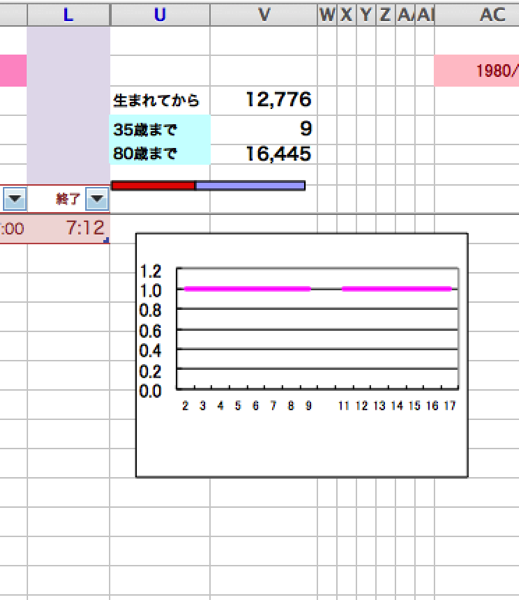Viewport: 519px width, 600px height.
Task: Open the 終了 column filter dropdown
Action: pos(97,199)
